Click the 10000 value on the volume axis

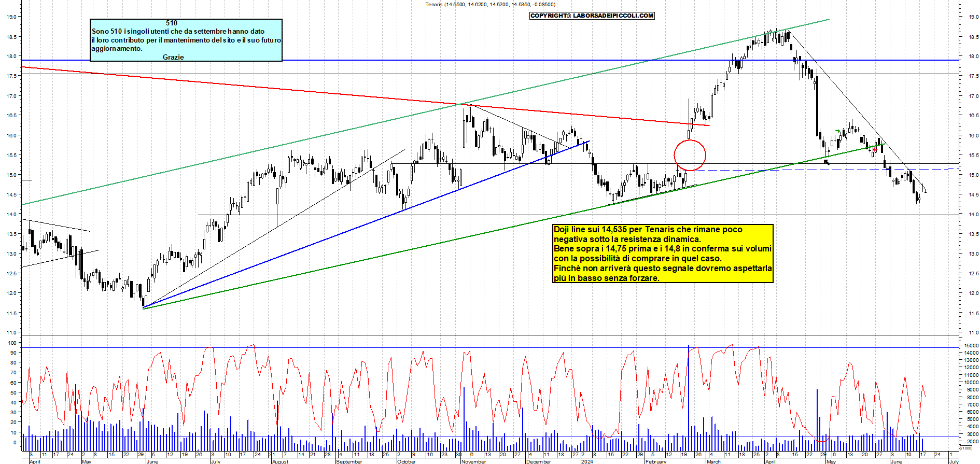point(971,382)
